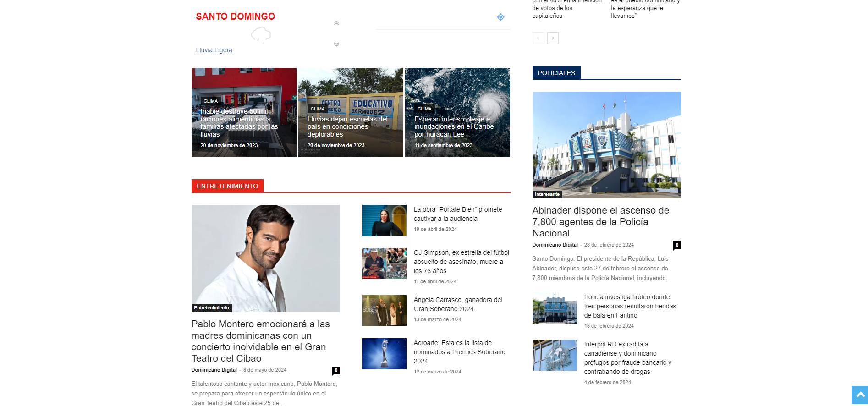Go to previous slide with left arrow
This screenshot has width=868, height=406.
pyautogui.click(x=538, y=38)
